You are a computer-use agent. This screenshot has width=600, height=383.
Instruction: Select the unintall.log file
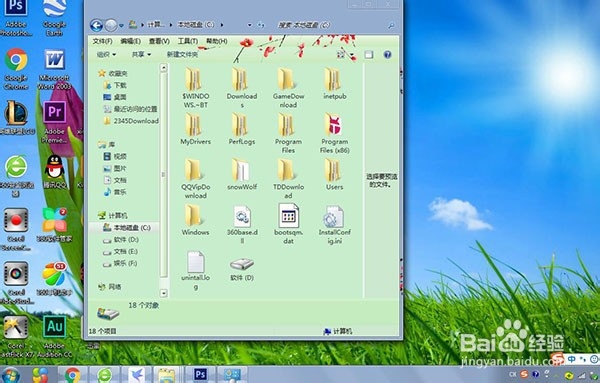(x=196, y=270)
